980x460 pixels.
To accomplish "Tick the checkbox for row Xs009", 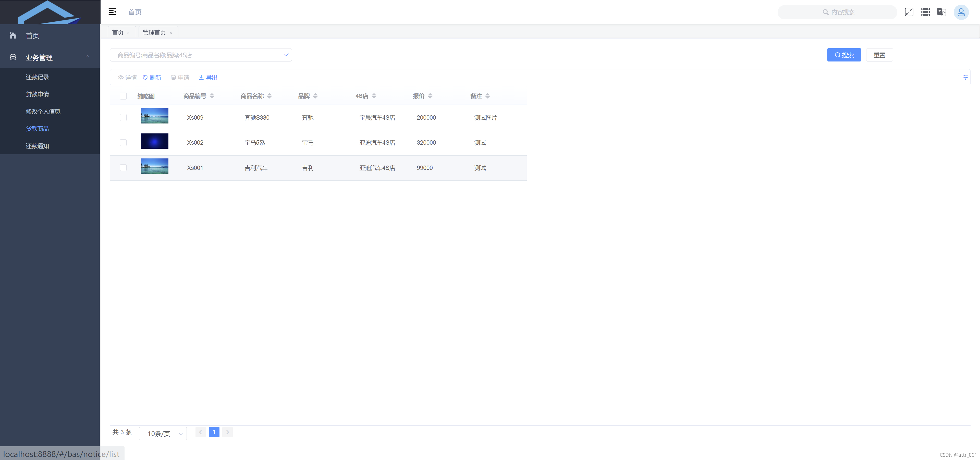I will (123, 117).
